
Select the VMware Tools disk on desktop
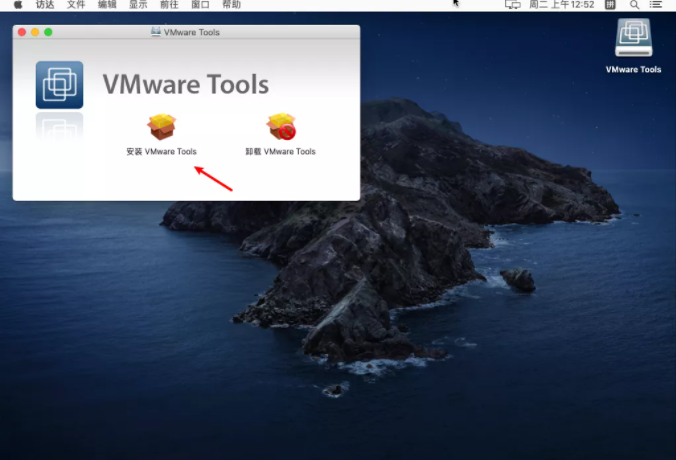tap(633, 38)
